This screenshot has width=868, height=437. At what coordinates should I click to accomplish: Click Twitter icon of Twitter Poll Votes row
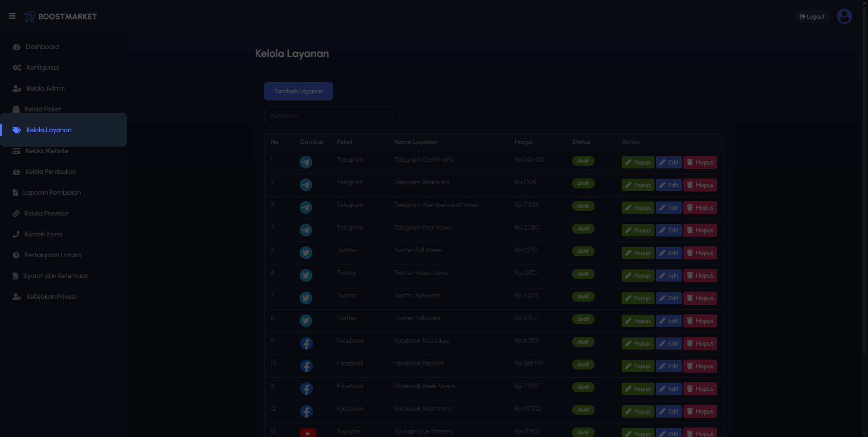pyautogui.click(x=306, y=253)
